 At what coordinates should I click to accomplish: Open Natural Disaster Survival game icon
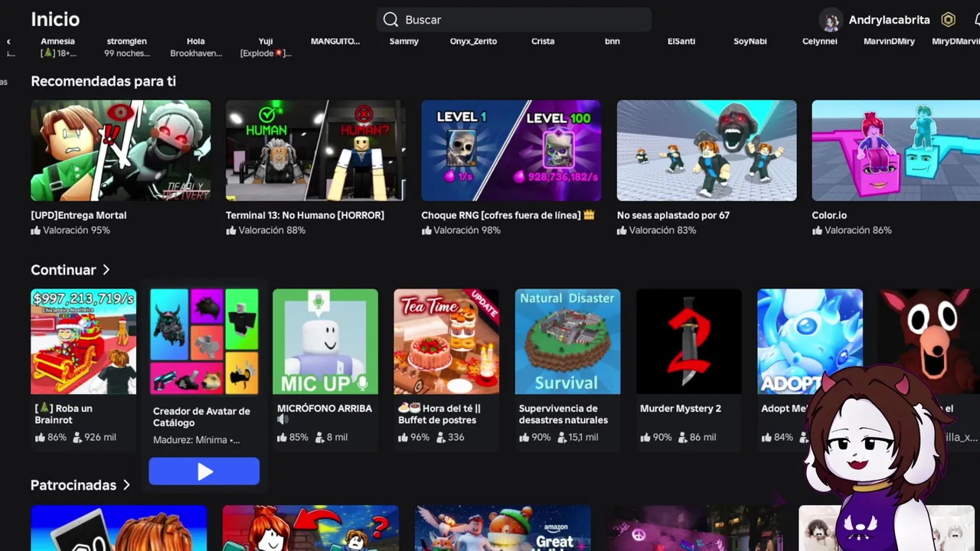(x=567, y=341)
